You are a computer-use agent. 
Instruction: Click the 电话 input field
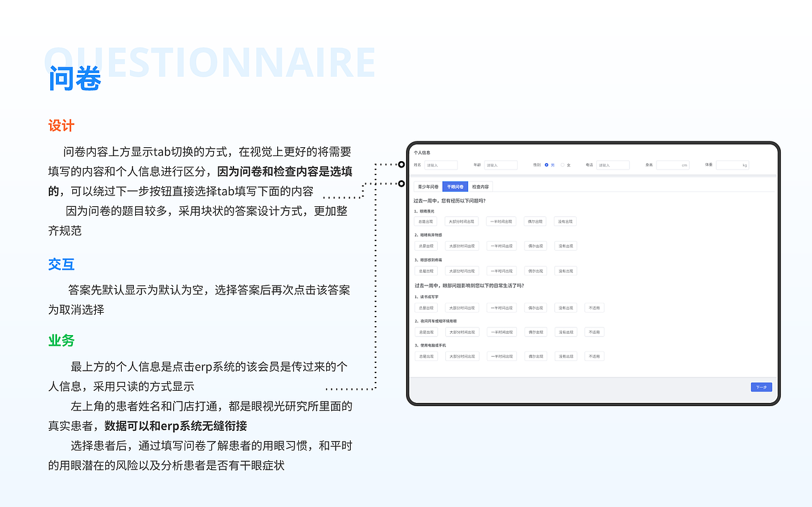613,165
